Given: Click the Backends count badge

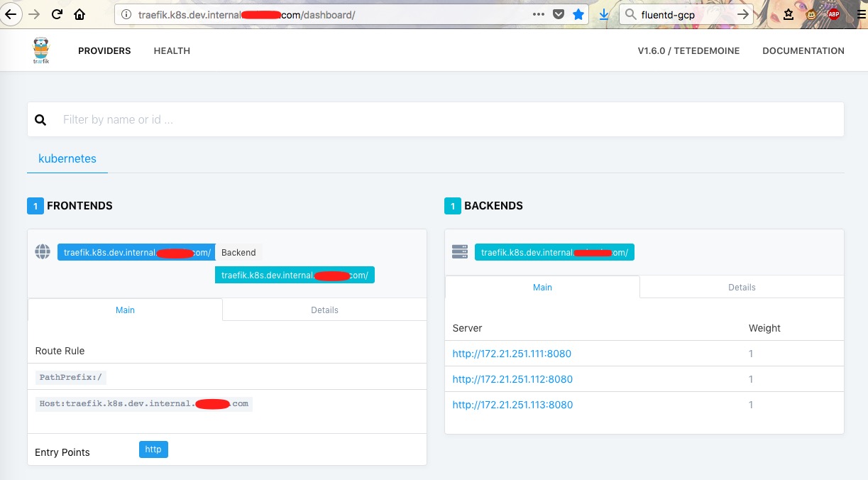Looking at the screenshot, I should tap(453, 206).
